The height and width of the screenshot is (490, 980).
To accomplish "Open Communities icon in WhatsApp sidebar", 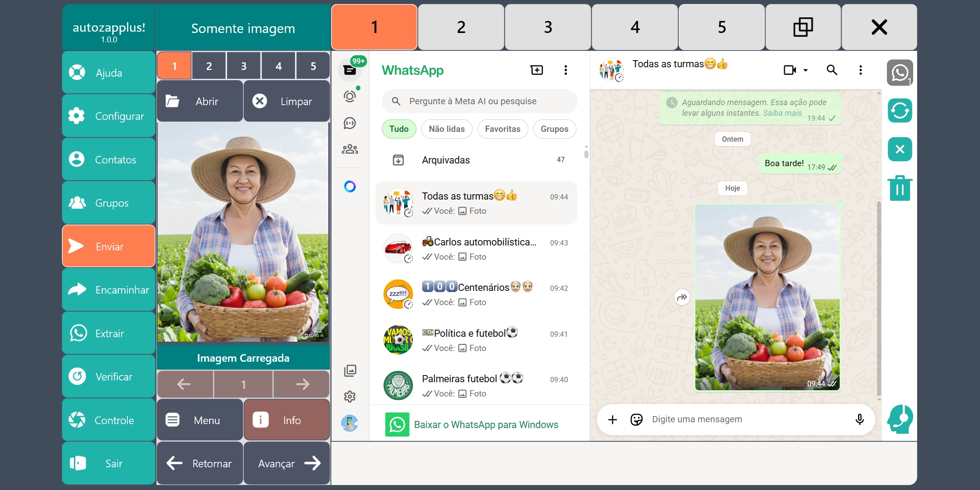I will (x=350, y=149).
